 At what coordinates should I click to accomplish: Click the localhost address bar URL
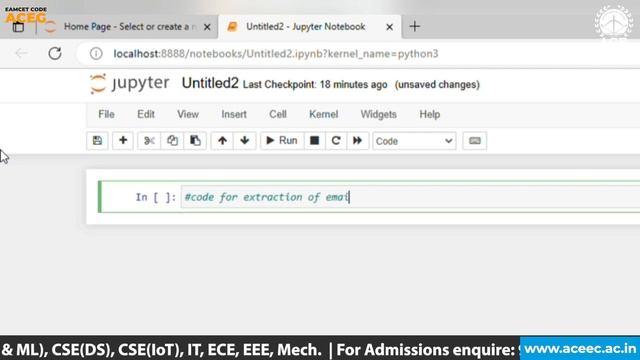click(x=276, y=54)
